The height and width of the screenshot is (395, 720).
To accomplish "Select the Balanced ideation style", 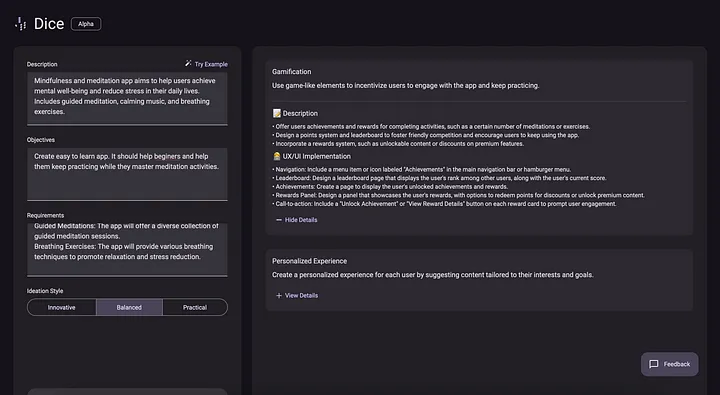I will point(129,307).
